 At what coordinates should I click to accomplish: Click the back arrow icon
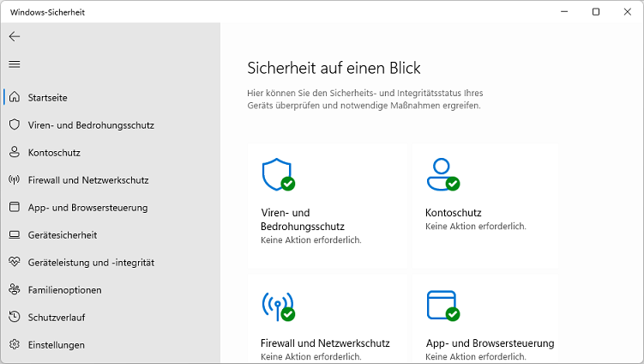pyautogui.click(x=15, y=37)
